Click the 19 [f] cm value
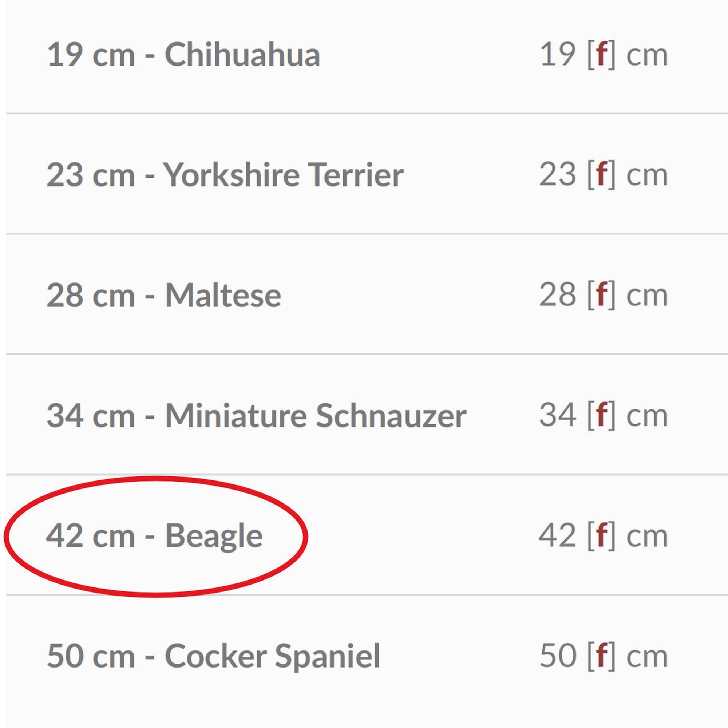The image size is (728, 728). pos(604,55)
